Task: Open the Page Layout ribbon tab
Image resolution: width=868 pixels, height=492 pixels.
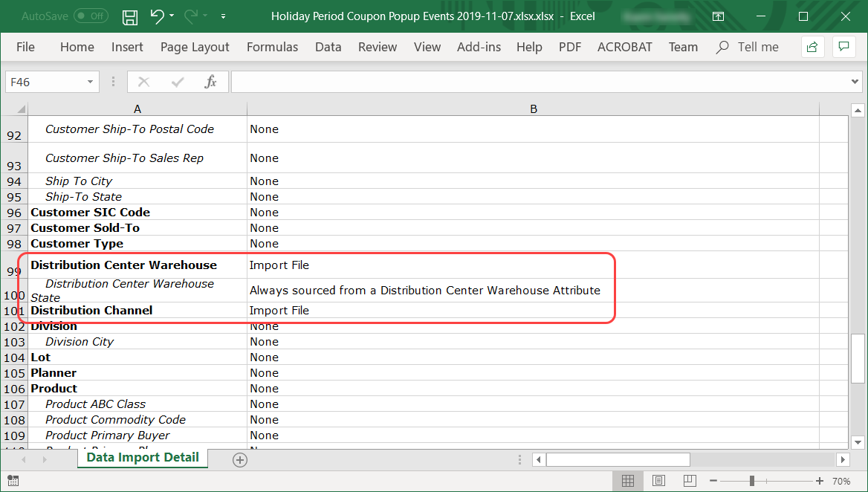Action: pyautogui.click(x=195, y=47)
